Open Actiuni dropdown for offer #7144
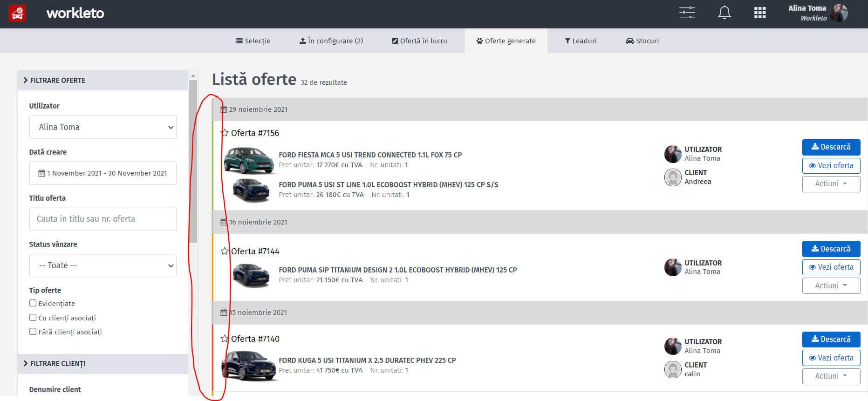This screenshot has width=868, height=401. pyautogui.click(x=831, y=286)
